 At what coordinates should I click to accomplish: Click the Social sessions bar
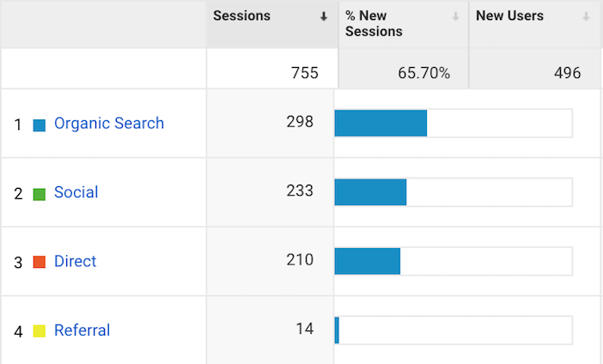tap(370, 192)
